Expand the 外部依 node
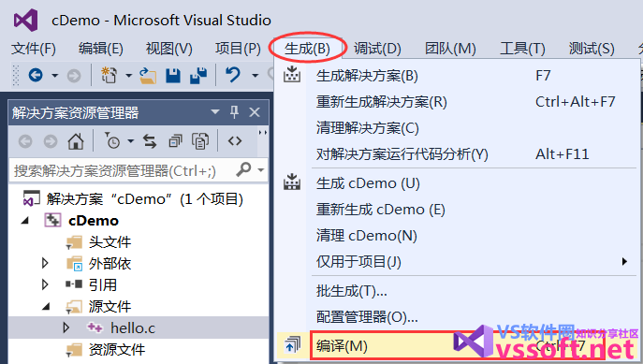The image size is (643, 364). click(x=45, y=263)
